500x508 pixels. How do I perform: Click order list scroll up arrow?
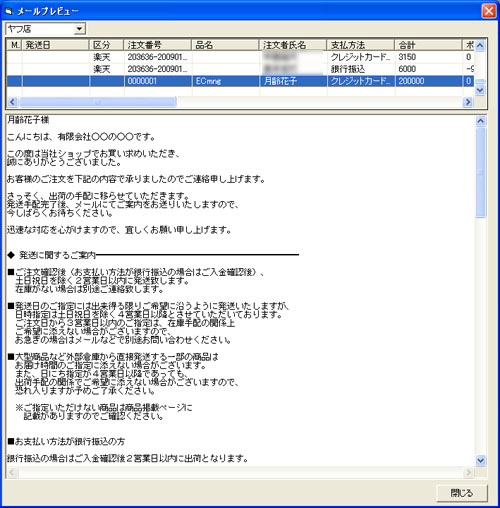click(480, 45)
